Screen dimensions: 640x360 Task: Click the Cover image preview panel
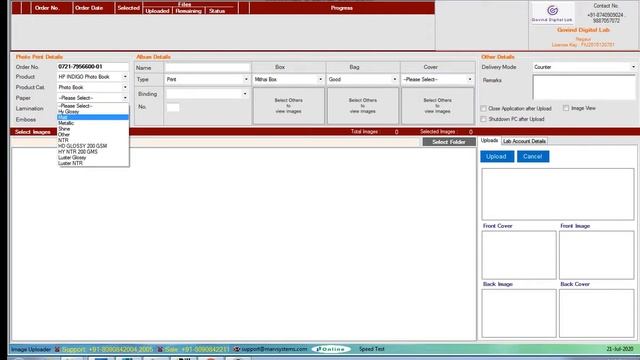[438, 106]
